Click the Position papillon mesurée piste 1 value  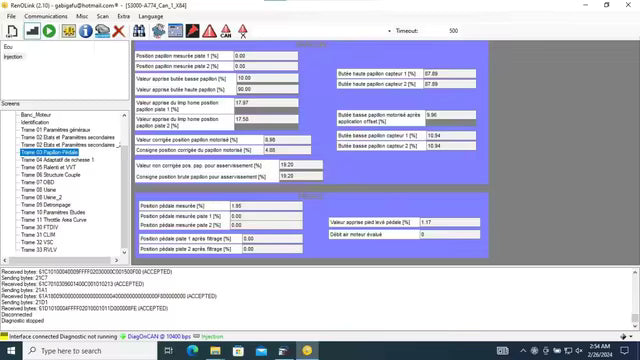pos(266,56)
